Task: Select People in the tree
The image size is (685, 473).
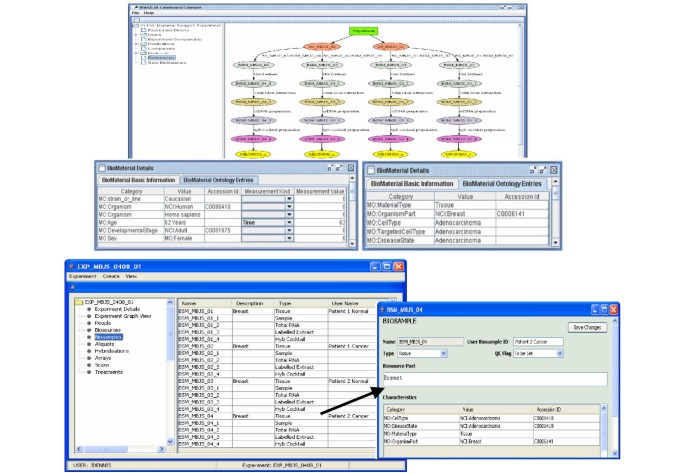Action: 103,323
